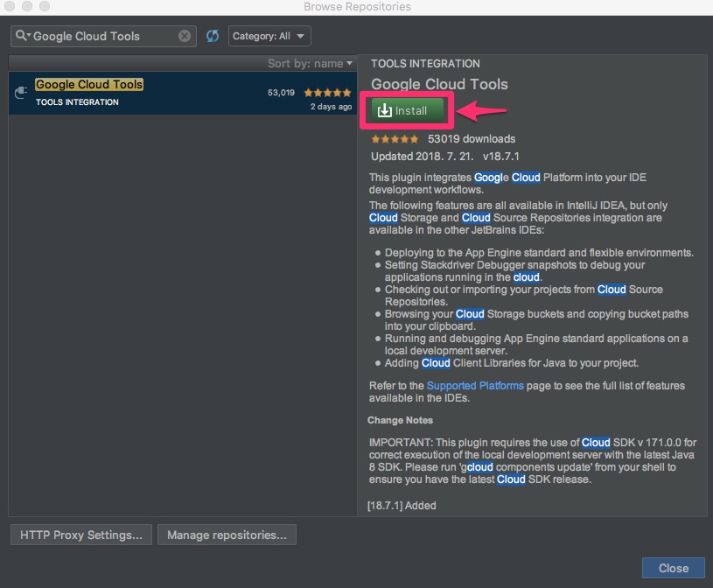The height and width of the screenshot is (588, 713).
Task: Open the Category: All dropdown
Action: (x=269, y=36)
